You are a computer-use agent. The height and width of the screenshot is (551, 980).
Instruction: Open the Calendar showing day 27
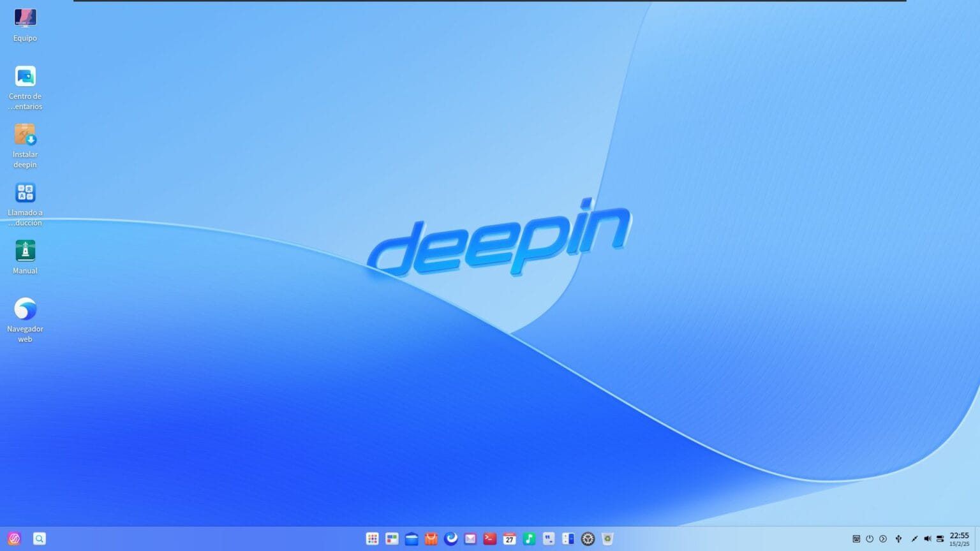pyautogui.click(x=509, y=538)
